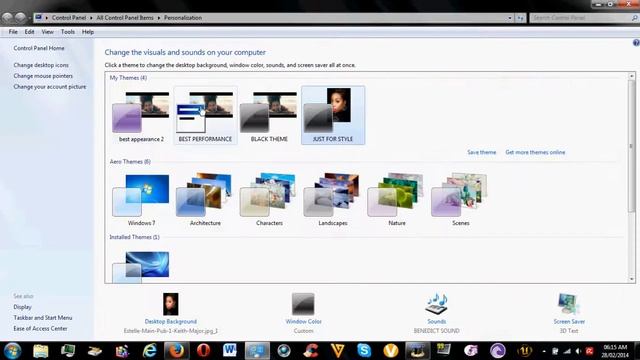Click the Personalization window taskbar button

tap(257, 351)
